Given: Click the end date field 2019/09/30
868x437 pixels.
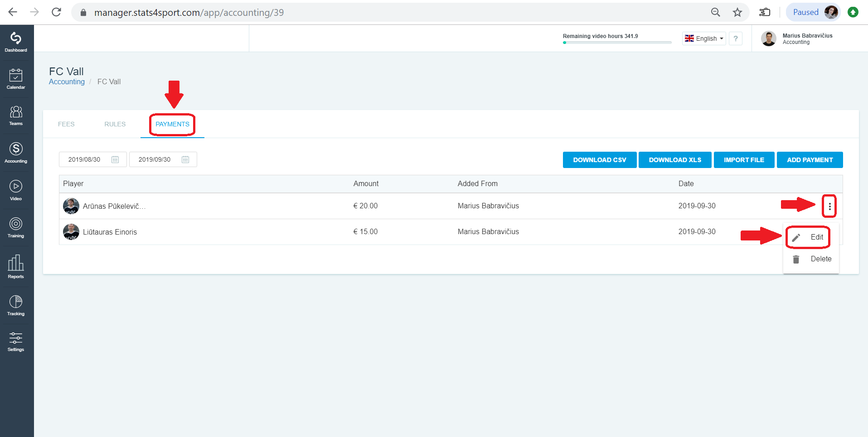Looking at the screenshot, I should click(x=163, y=159).
